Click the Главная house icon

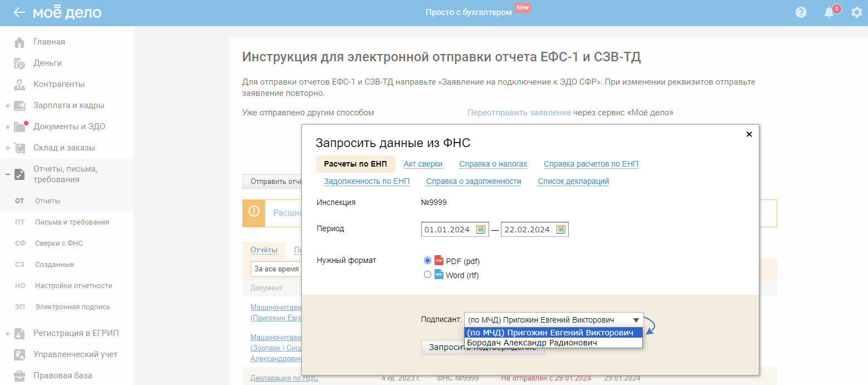(x=19, y=42)
